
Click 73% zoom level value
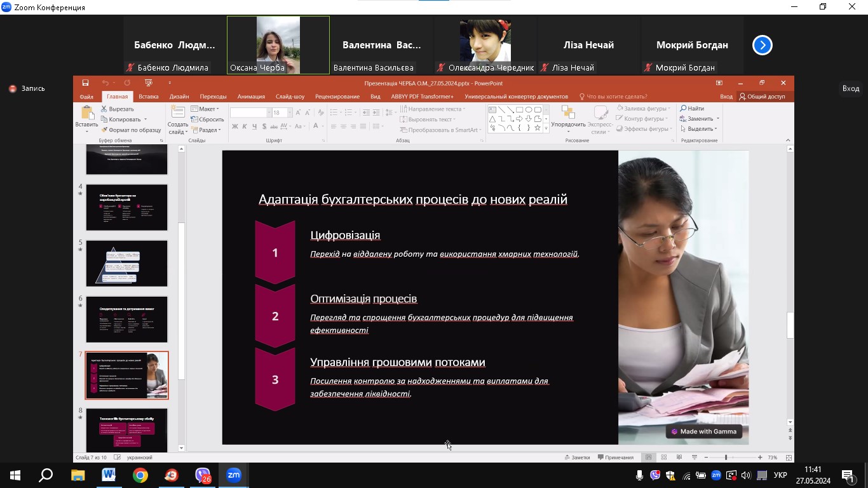coord(773,457)
